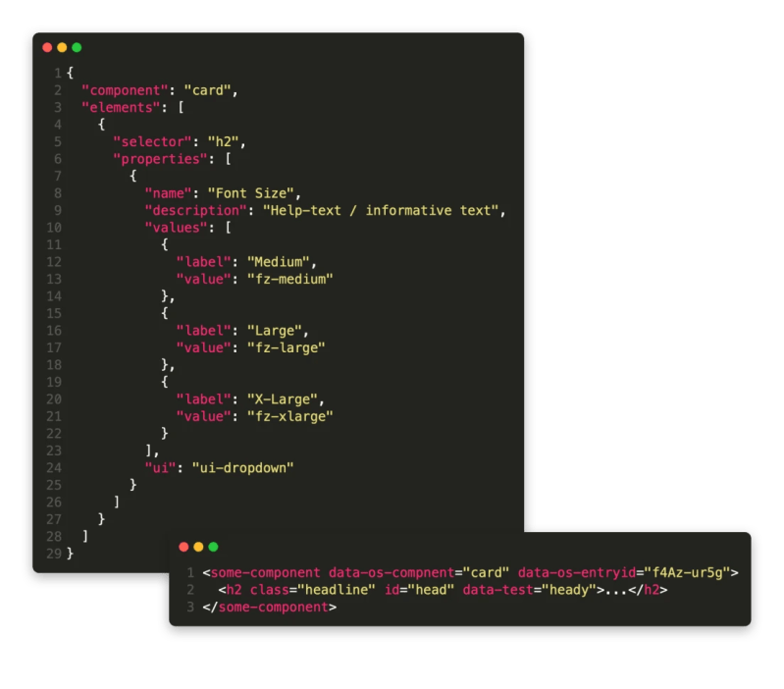This screenshot has width=784, height=689.
Task: Click the "selector" key
Action: [152, 142]
